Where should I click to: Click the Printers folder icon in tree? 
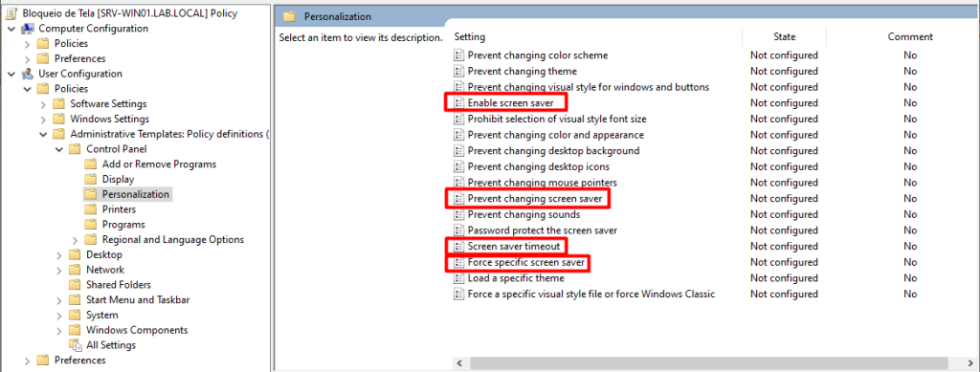click(x=91, y=209)
